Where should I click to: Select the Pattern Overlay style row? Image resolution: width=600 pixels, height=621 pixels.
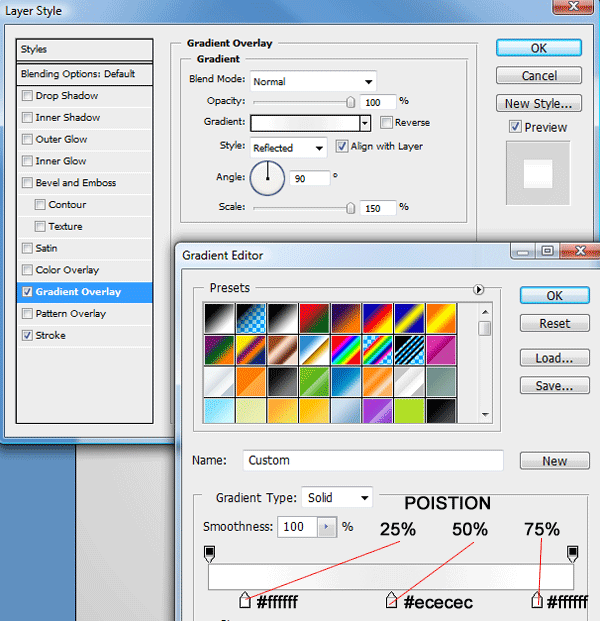84,314
